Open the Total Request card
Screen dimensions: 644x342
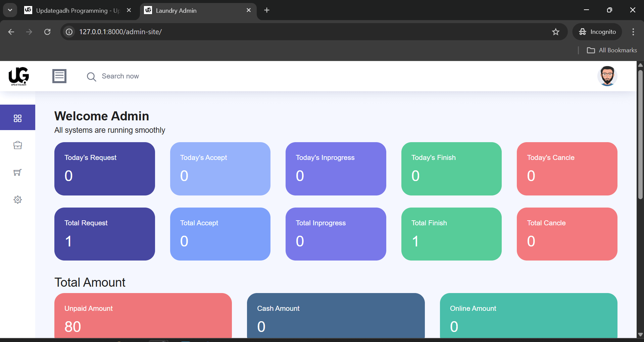[104, 234]
